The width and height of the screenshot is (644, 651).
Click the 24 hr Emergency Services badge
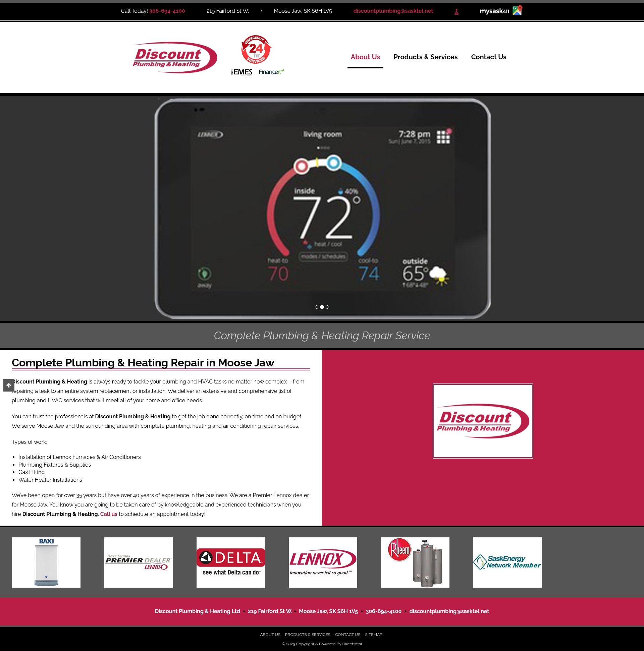tap(256, 50)
